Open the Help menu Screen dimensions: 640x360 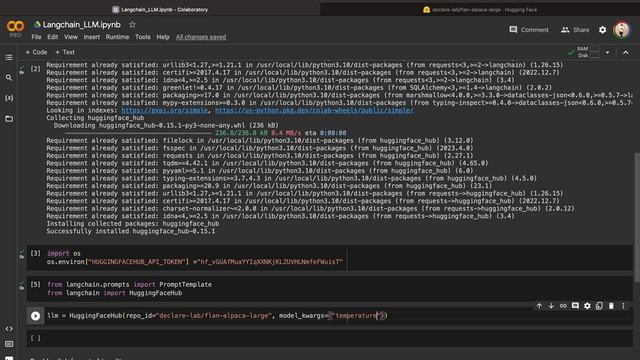tap(163, 37)
